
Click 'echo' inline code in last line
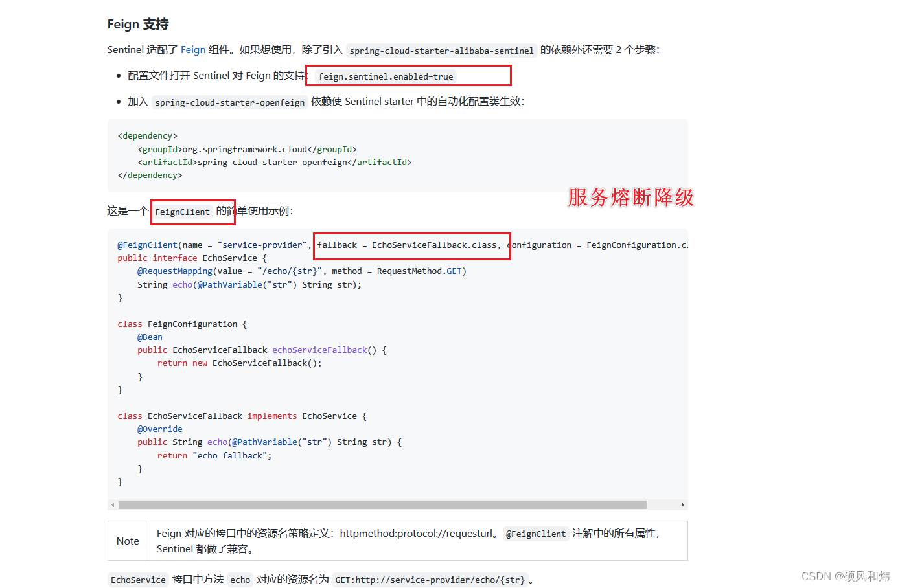point(240,580)
